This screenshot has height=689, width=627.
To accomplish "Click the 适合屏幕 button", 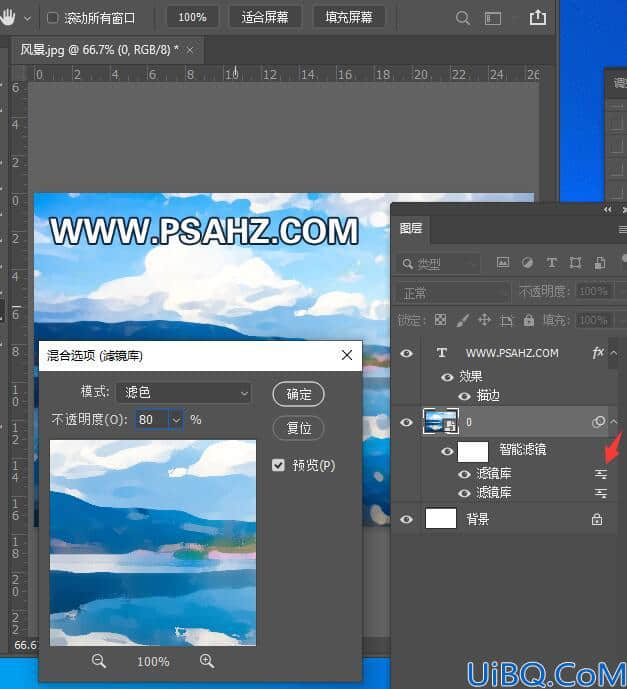I will (265, 18).
